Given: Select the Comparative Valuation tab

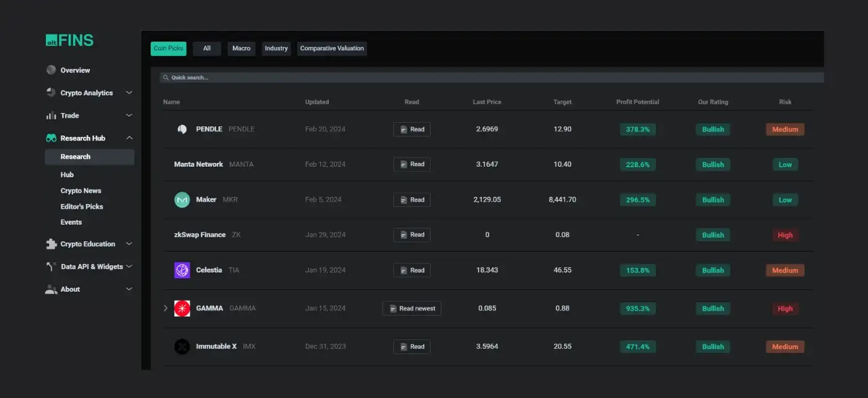Looking at the screenshot, I should (x=332, y=48).
